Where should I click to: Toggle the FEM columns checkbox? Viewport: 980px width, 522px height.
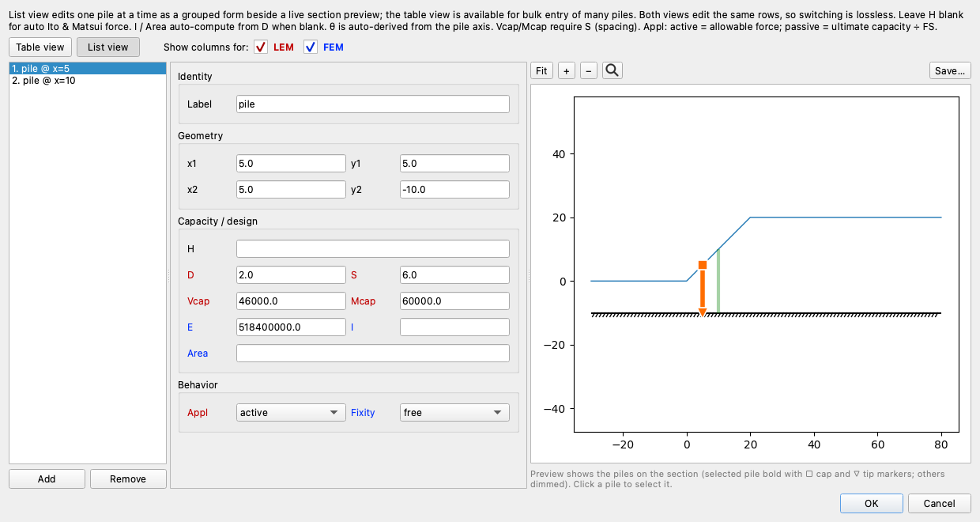pos(311,47)
